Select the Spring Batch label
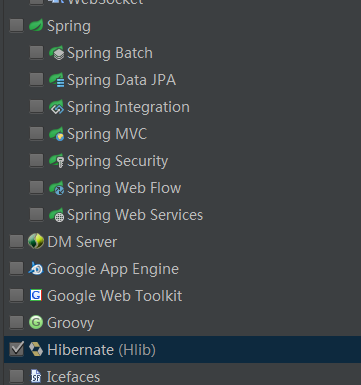The image size is (361, 385). 110,53
